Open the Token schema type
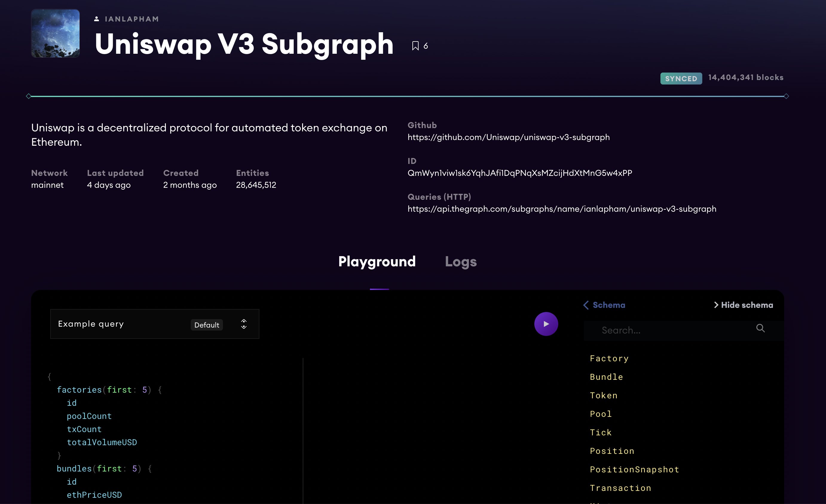The height and width of the screenshot is (504, 826). point(603,396)
